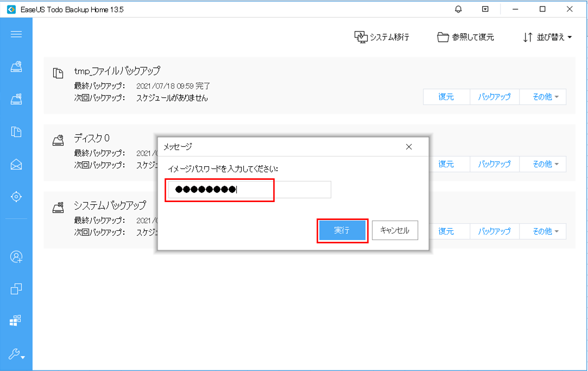Image resolution: width=588 pixels, height=371 pixels.
Task: Select the system backup sidebar icon
Action: click(16, 99)
